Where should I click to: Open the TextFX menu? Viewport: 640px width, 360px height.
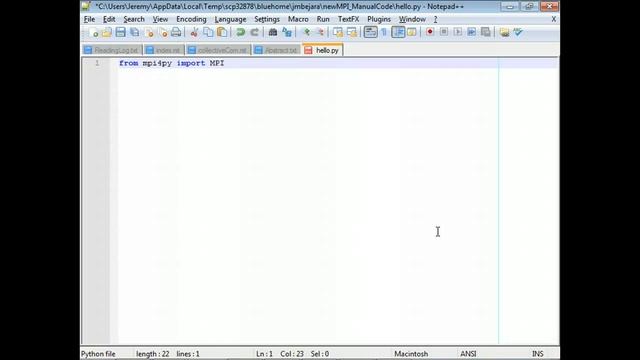(x=348, y=19)
